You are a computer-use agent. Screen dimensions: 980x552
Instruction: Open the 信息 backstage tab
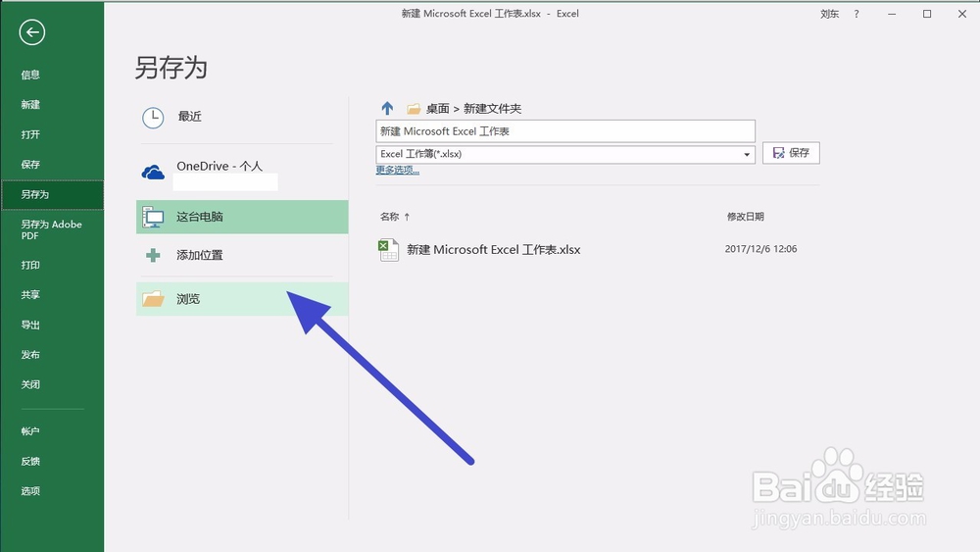pyautogui.click(x=30, y=75)
